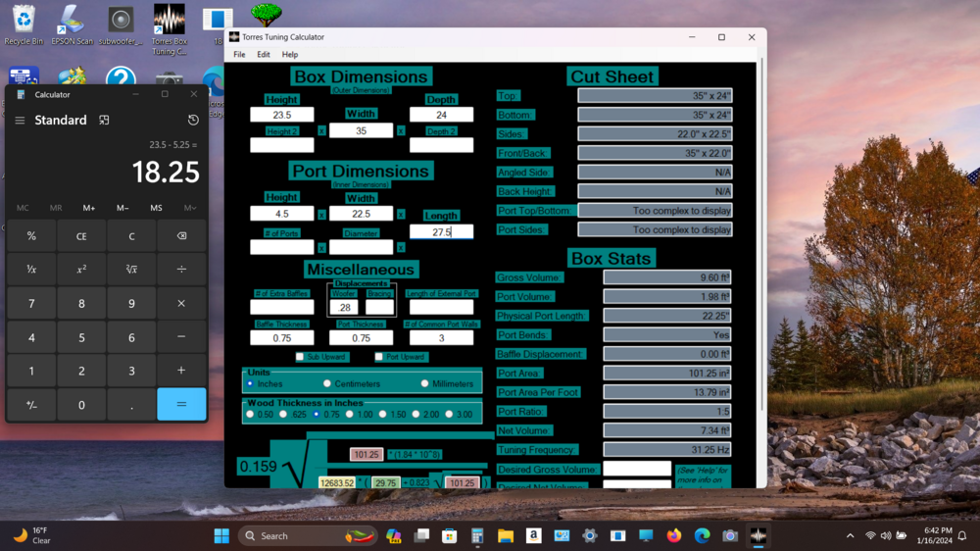Click Calculator MS memory store button
Screen dimensions: 980x551
coord(156,208)
